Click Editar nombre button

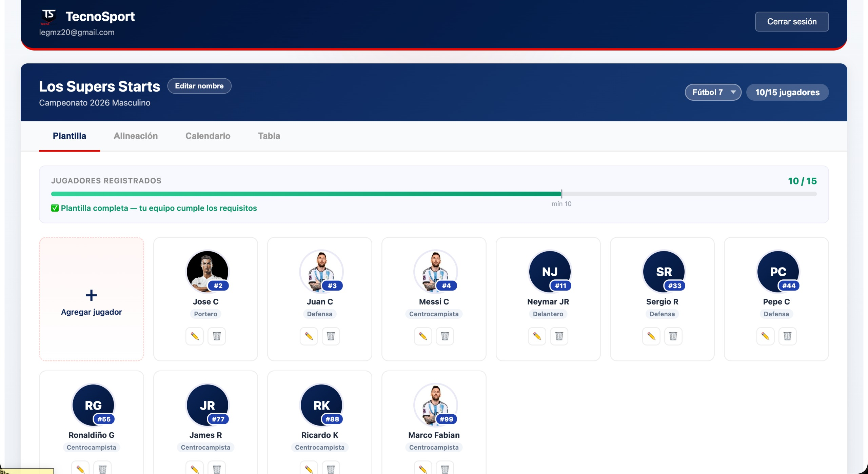coord(199,86)
